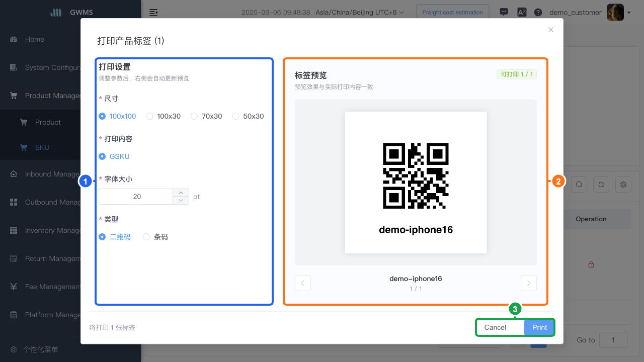This screenshot has height=362, width=644.
Task: Open Fee Management from the yen icon
Action: point(14,287)
